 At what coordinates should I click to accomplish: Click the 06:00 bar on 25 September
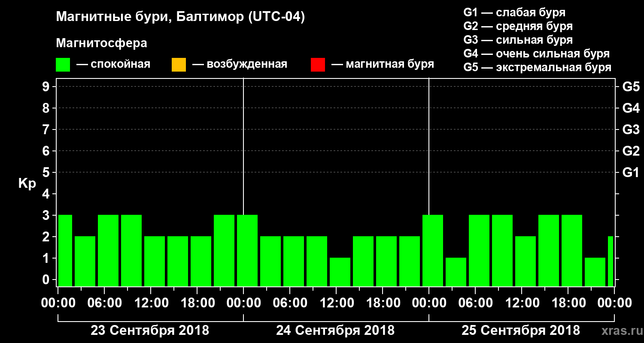[479, 250]
